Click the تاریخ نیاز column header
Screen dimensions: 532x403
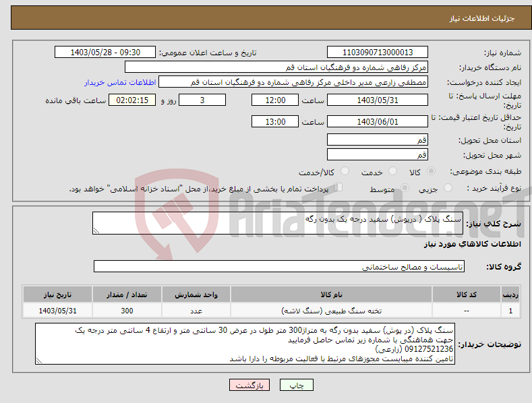58,294
